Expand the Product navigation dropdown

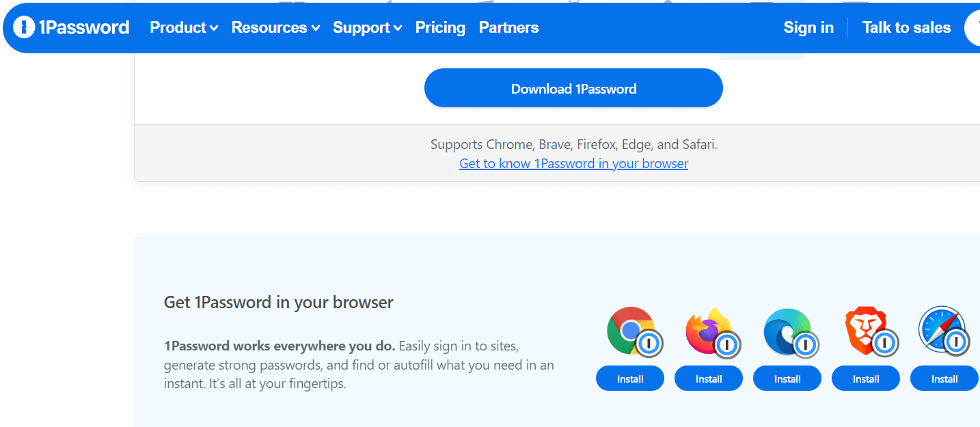pos(183,27)
